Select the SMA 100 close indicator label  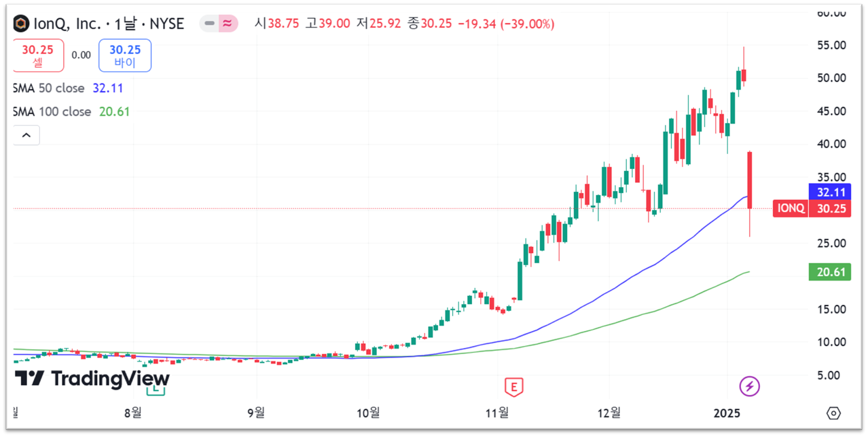[x=52, y=111]
